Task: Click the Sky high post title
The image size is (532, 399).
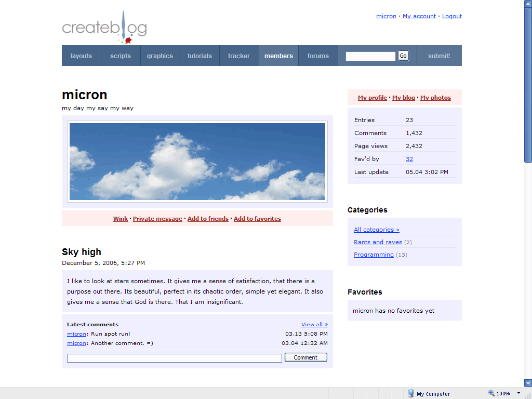Action: click(x=82, y=252)
